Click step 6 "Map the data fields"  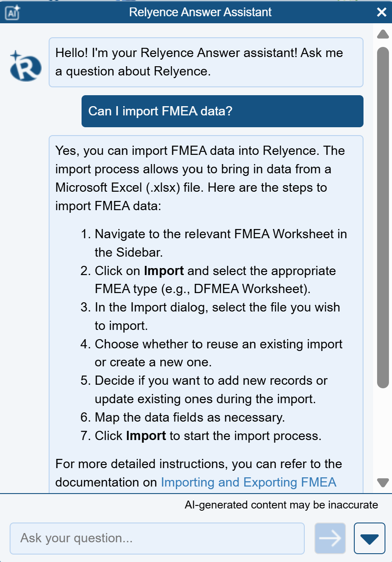coord(190,418)
